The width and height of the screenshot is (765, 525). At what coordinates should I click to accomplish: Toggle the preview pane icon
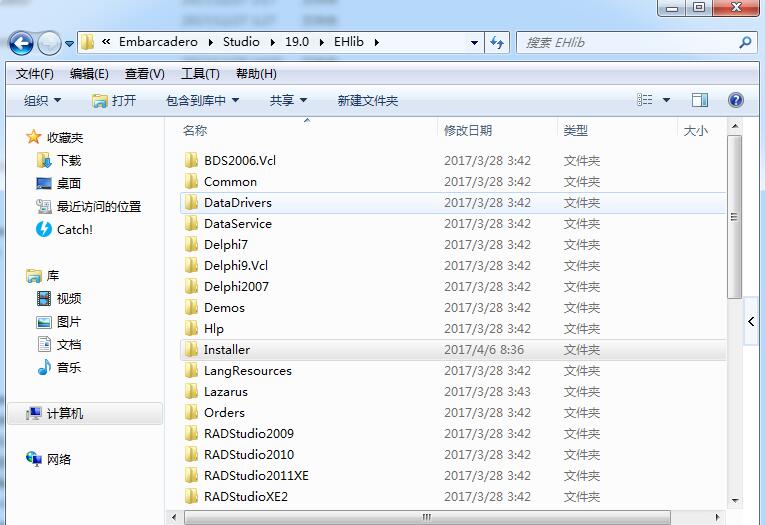click(x=700, y=100)
